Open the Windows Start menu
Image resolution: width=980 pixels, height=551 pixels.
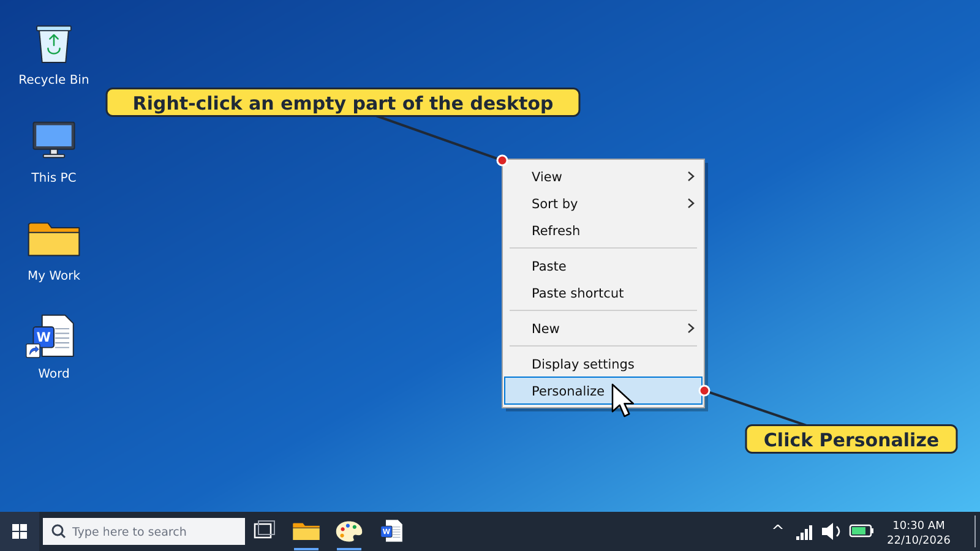click(20, 531)
